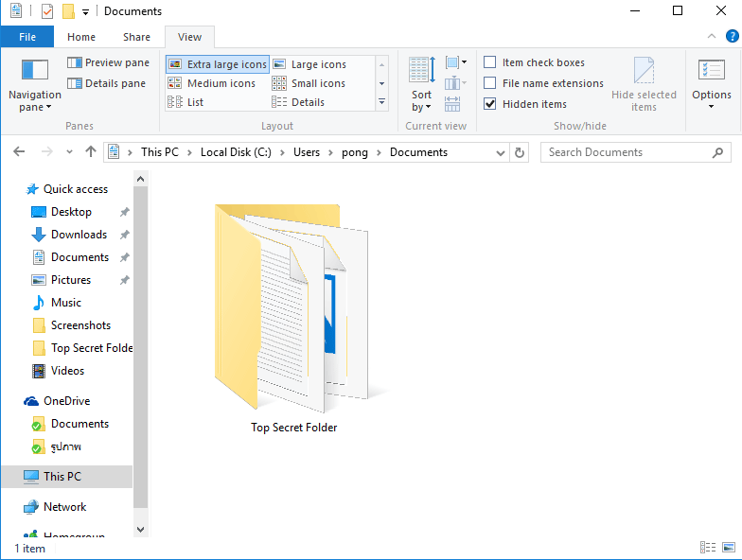Open Top Secret Folder in navigation pane
This screenshot has height=560, width=742.
coord(81,348)
